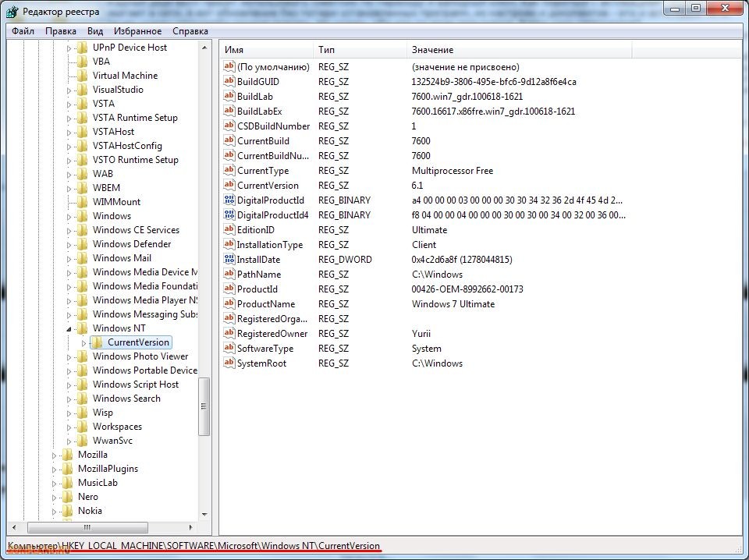Expand the UPnP Device Host key
The image size is (749, 560).
click(69, 48)
